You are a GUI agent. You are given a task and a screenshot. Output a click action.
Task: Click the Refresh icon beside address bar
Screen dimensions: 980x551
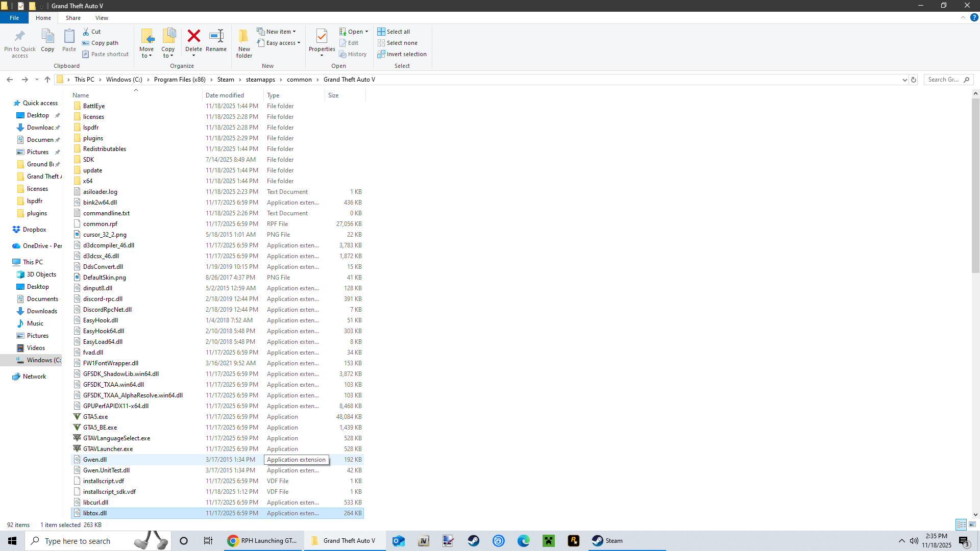coord(914,80)
